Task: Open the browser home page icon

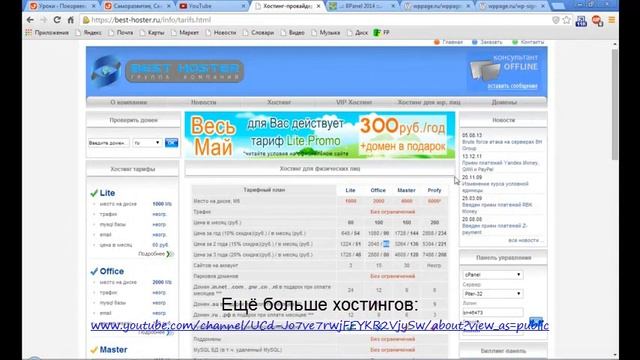Action: [71, 20]
